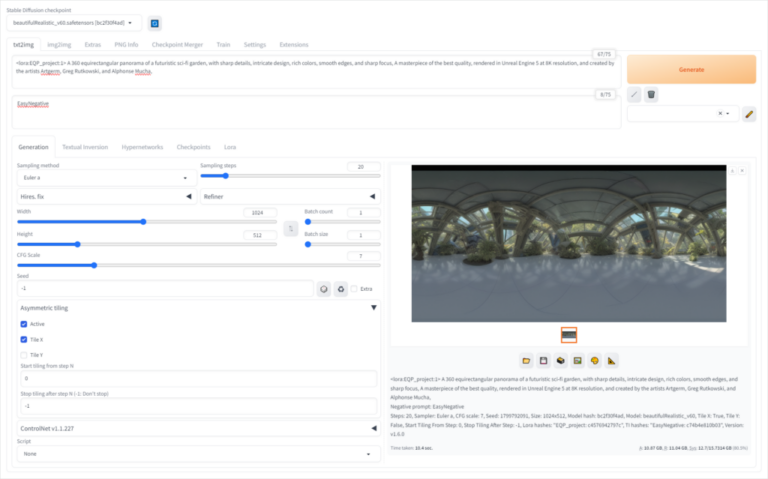Image resolution: width=768 pixels, height=479 pixels.
Task: Save the generated image with floppy icon
Action: pyautogui.click(x=543, y=360)
